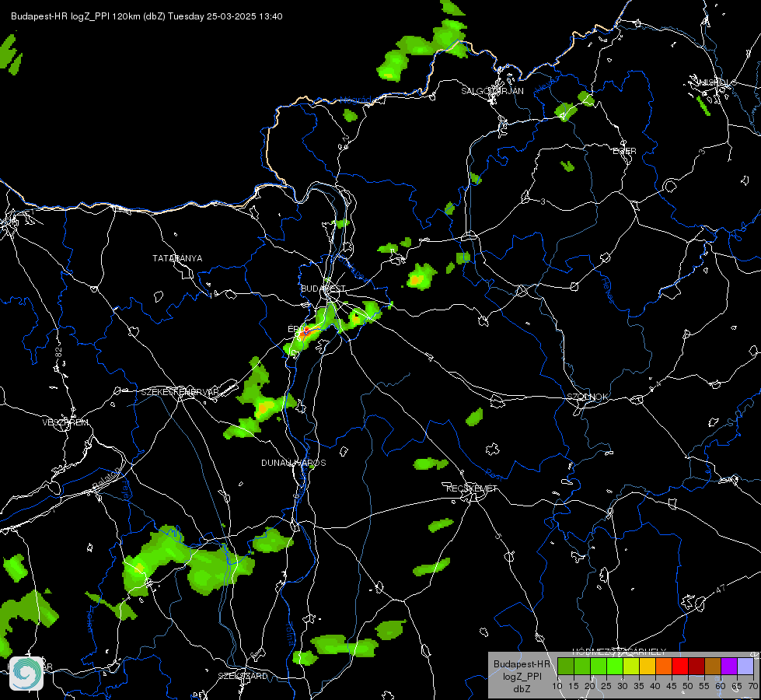
Task: Select the 60–65 dBZ purple legend swatch
Action: coord(729,666)
